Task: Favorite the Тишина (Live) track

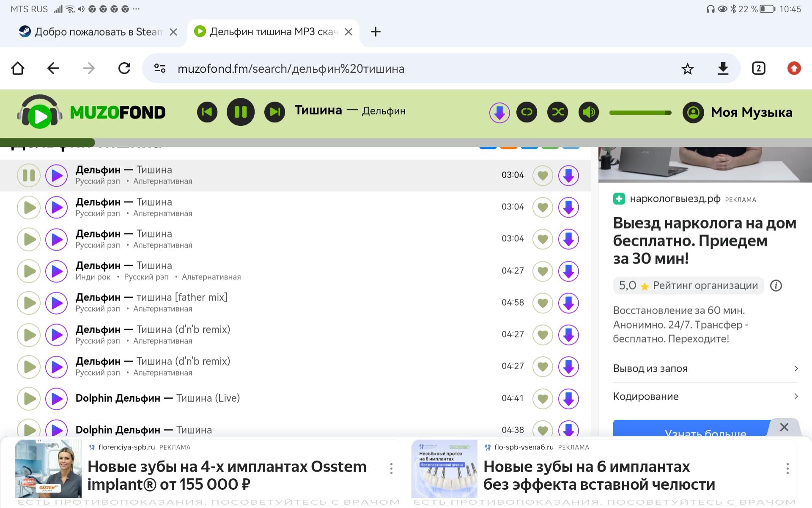Action: click(x=543, y=398)
